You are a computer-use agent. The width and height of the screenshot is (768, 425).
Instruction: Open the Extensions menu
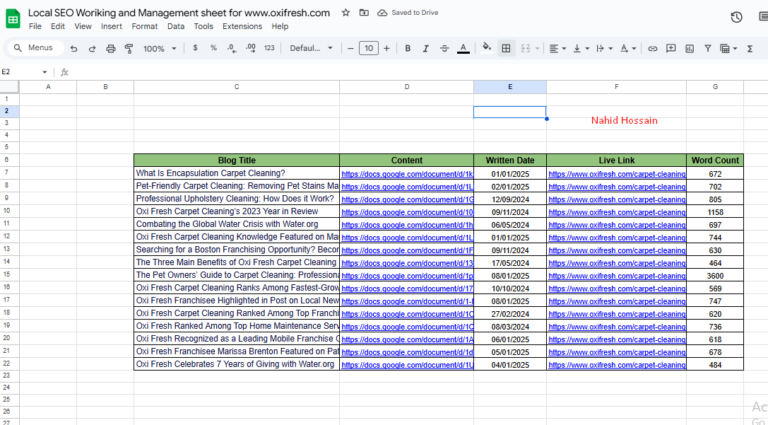pyautogui.click(x=242, y=26)
